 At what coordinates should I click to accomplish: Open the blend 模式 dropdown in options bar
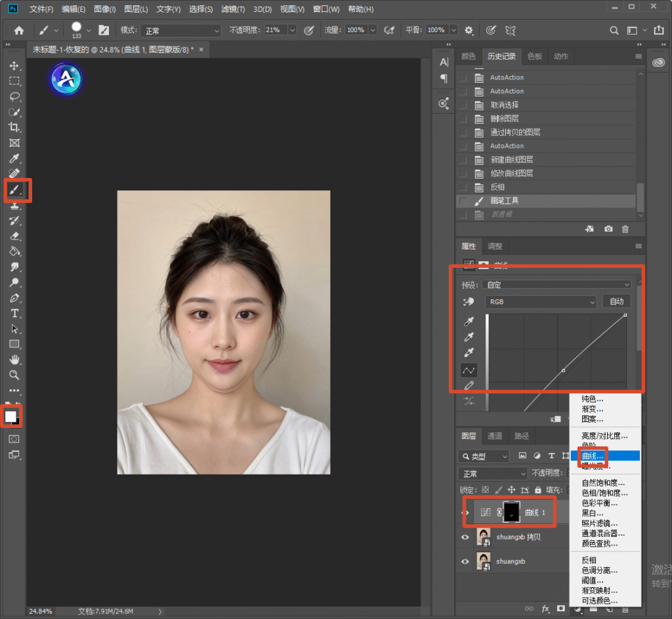tap(180, 30)
